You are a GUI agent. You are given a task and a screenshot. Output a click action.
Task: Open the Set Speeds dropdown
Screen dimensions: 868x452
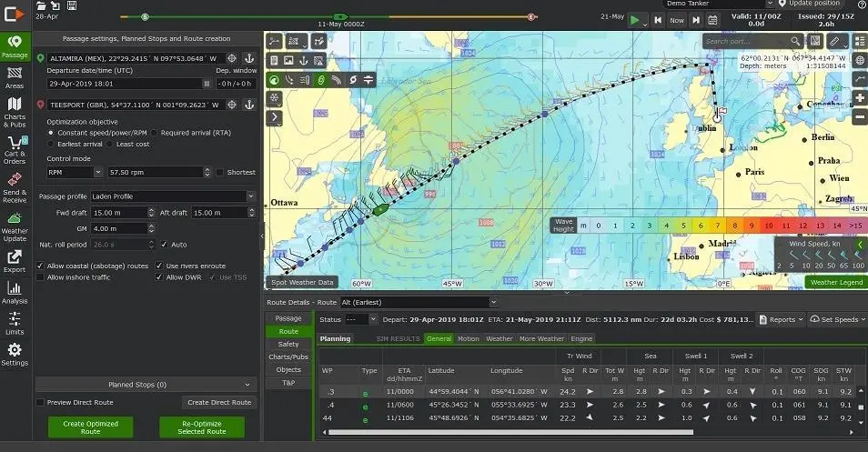(837, 319)
